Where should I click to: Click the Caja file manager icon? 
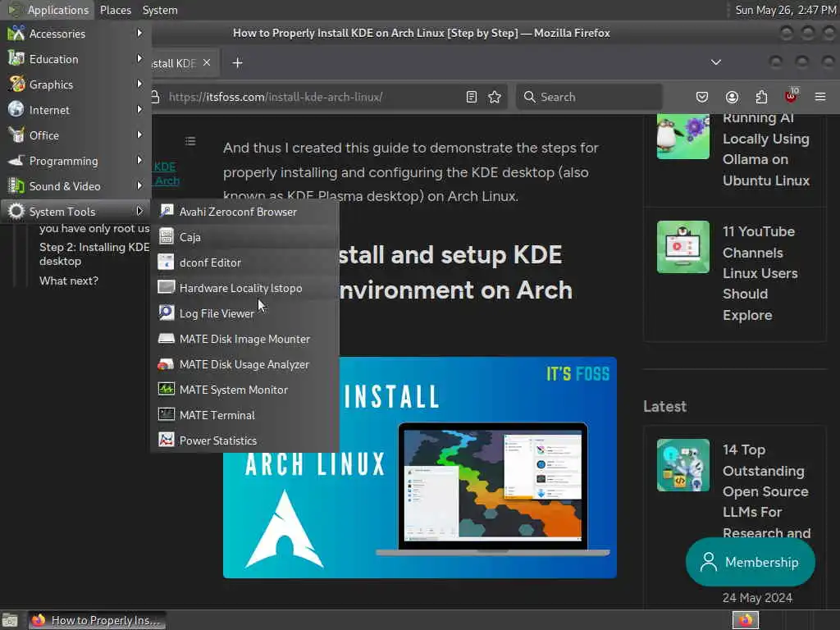pyautogui.click(x=167, y=236)
